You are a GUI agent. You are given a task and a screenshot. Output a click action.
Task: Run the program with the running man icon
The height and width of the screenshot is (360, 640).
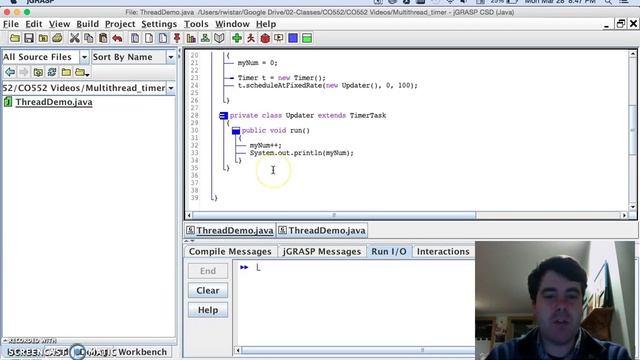(251, 38)
